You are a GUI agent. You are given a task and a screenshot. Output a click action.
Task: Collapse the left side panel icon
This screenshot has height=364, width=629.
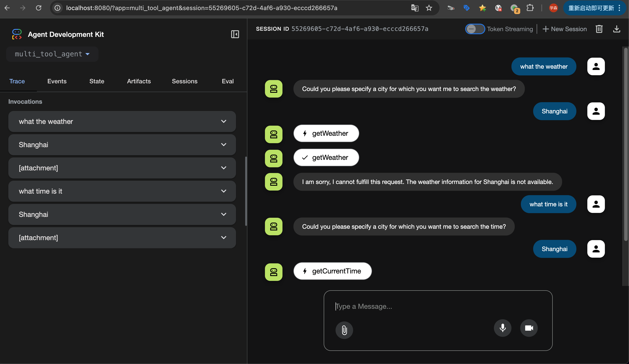click(x=235, y=34)
